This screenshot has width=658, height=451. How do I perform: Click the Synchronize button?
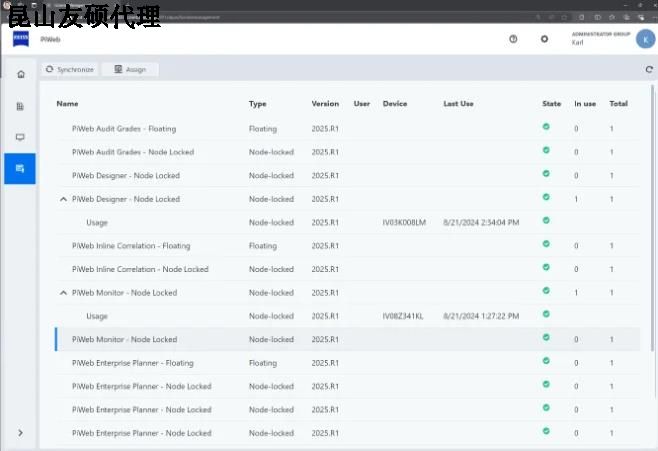(70, 69)
